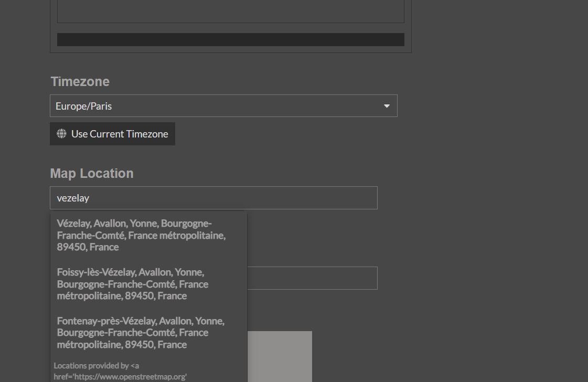Image resolution: width=588 pixels, height=382 pixels.
Task: Focus the large text area at top
Action: click(x=231, y=11)
